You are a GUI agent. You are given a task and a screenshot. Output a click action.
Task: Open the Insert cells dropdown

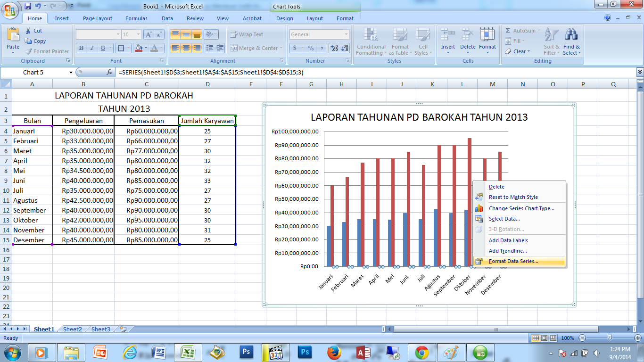pos(448,50)
